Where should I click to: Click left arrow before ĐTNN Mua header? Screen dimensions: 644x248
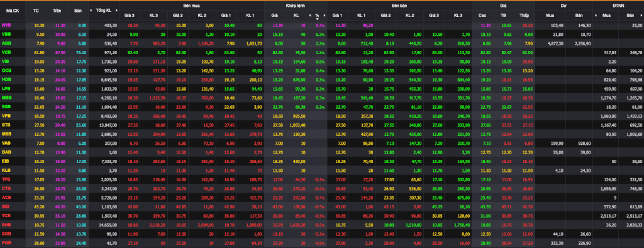click(x=596, y=15)
